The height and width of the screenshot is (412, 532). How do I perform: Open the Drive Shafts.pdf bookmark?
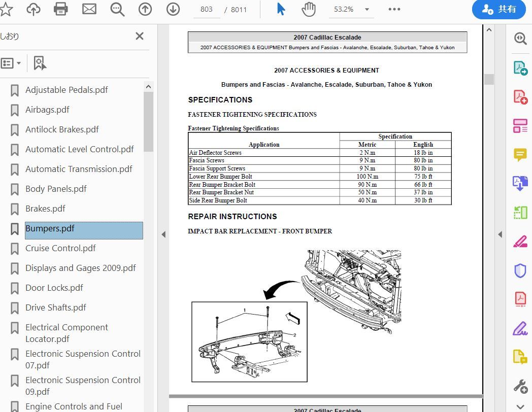tap(56, 307)
